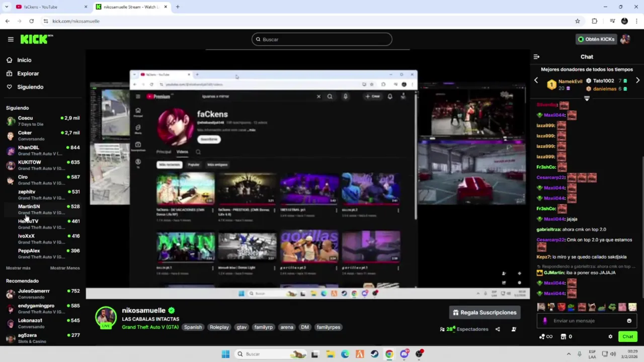Viewport: 644px width, 362px height.
Task: Open PeppAlex channel in following list
Action: pyautogui.click(x=43, y=253)
